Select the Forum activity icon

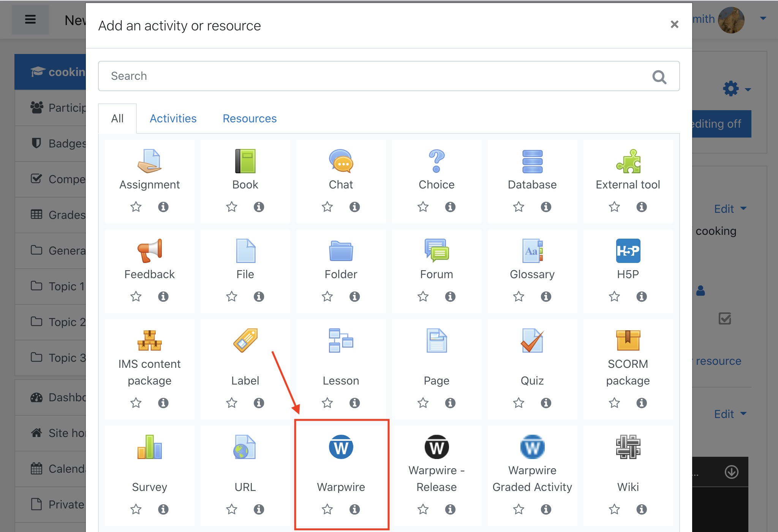point(436,251)
